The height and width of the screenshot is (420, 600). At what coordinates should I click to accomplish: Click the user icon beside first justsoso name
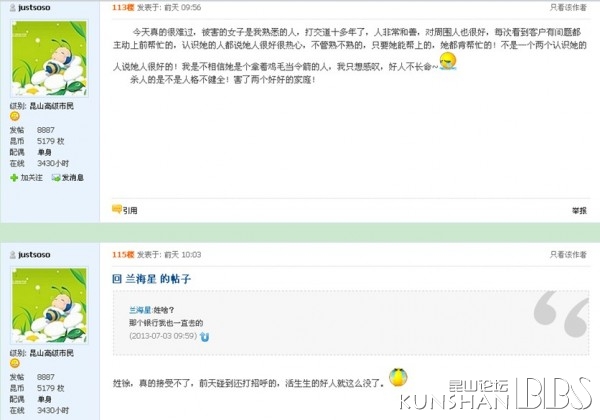click(x=13, y=7)
